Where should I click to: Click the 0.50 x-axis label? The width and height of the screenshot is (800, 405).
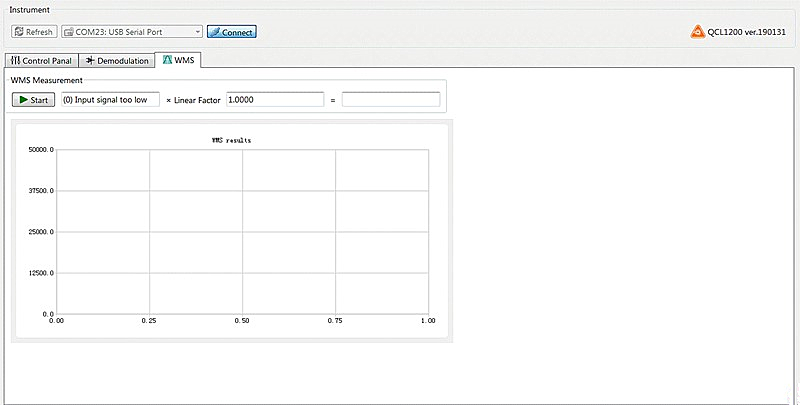point(242,322)
